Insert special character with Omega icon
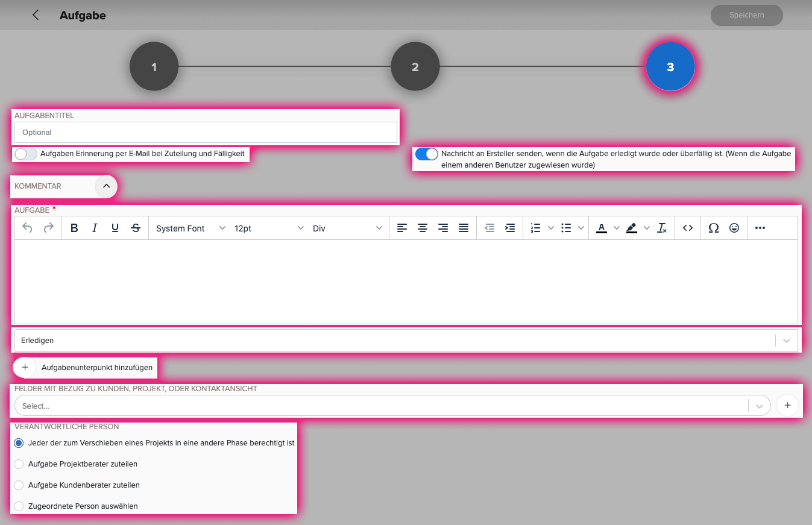Viewport: 812px width, 525px height. pos(714,228)
